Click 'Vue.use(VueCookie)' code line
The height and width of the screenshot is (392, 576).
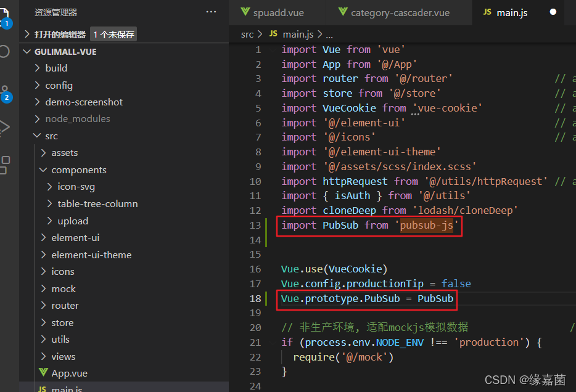[334, 269]
